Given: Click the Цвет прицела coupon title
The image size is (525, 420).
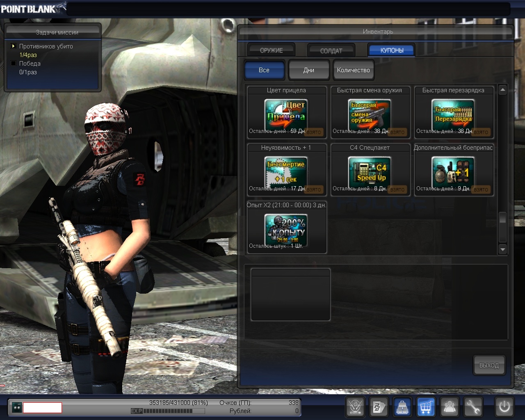Looking at the screenshot, I should click(286, 90).
